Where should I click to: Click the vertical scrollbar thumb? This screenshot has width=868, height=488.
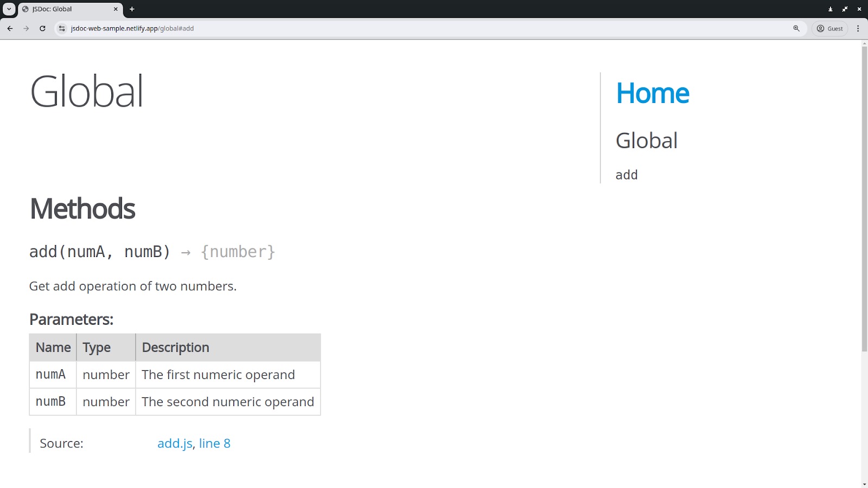[864, 195]
